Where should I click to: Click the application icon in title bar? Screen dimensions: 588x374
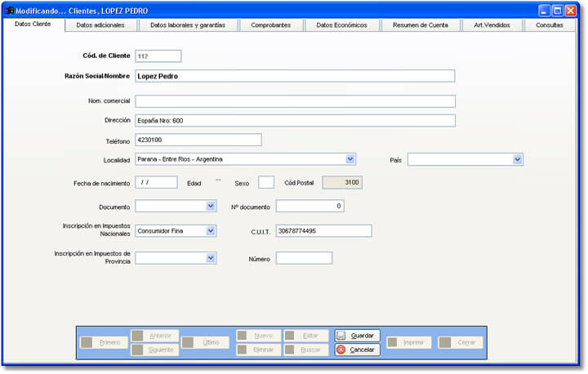coord(9,11)
